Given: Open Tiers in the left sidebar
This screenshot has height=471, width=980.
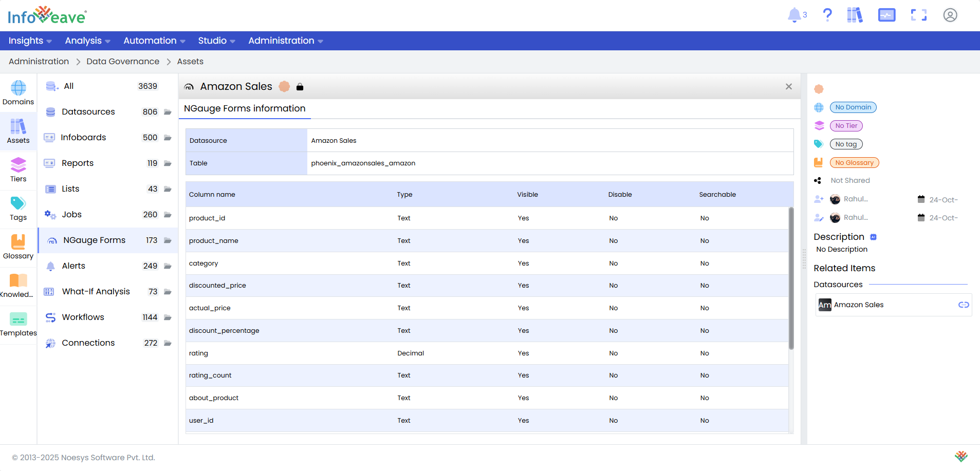Looking at the screenshot, I should [19, 170].
